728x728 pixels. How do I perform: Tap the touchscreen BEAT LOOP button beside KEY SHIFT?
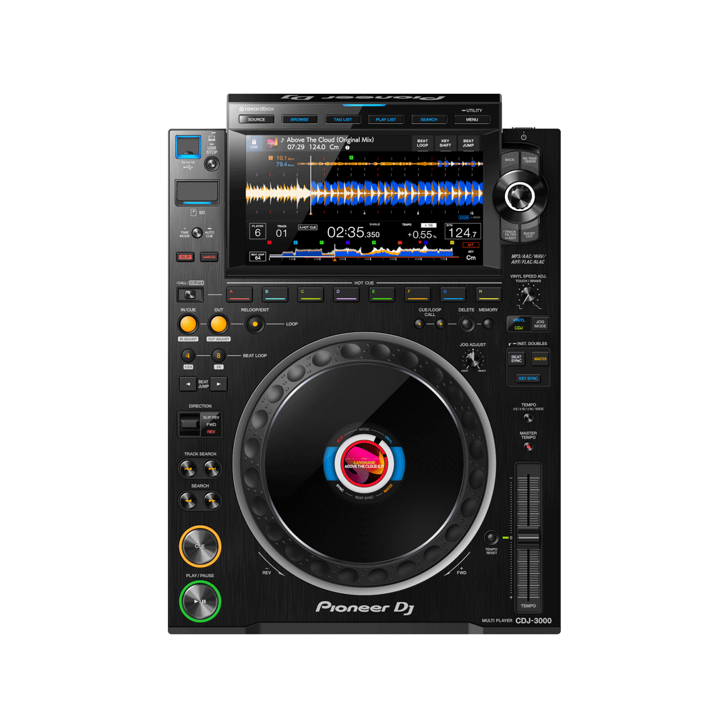pos(423,143)
